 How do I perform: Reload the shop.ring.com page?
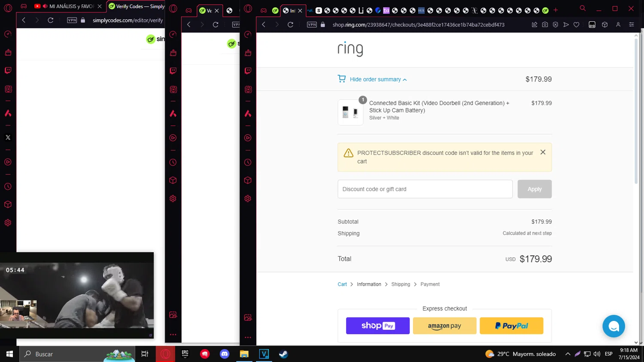coord(290,24)
